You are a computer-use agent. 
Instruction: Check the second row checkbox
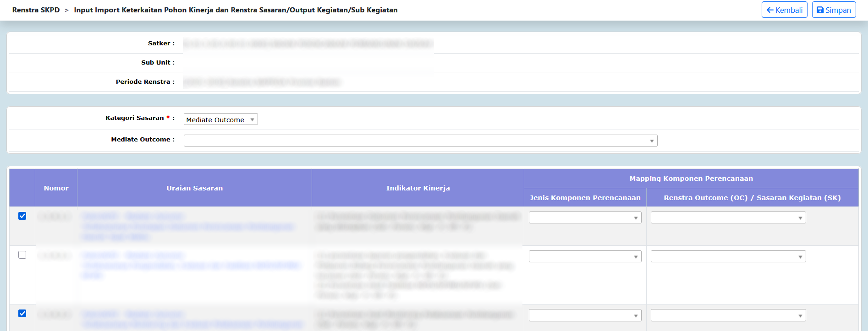click(22, 255)
